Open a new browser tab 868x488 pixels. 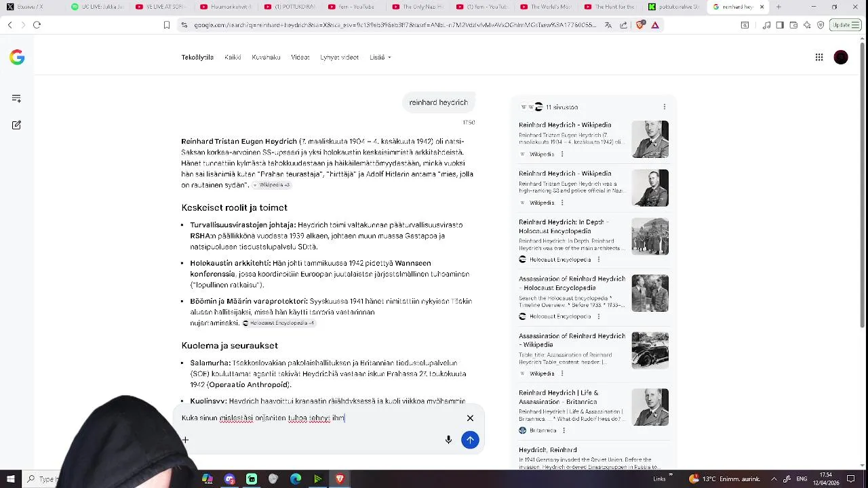coord(778,7)
